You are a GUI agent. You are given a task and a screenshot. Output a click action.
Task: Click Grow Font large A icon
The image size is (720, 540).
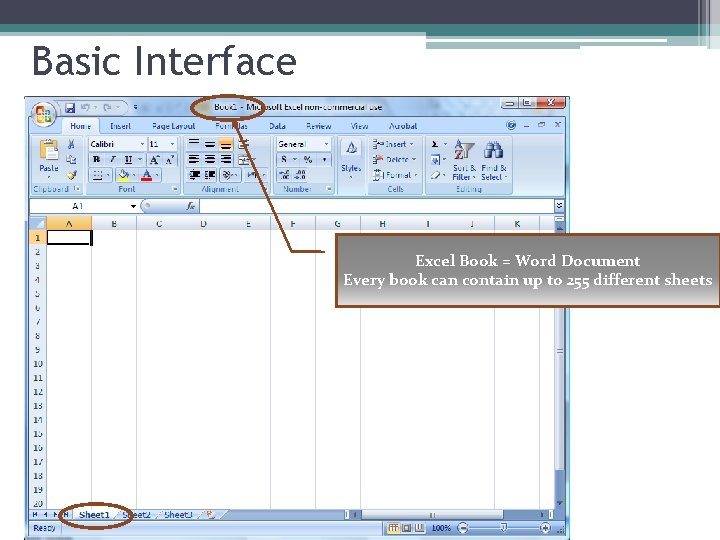pyautogui.click(x=154, y=159)
